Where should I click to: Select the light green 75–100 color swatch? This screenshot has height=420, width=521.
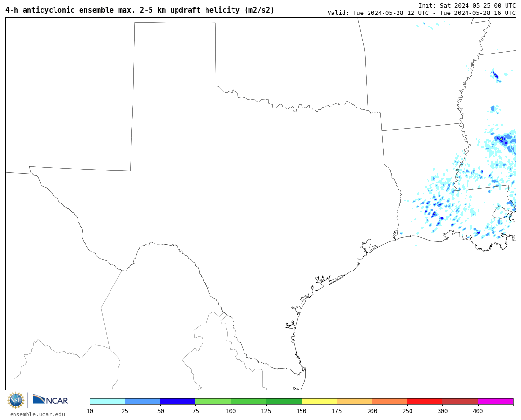(x=213, y=401)
